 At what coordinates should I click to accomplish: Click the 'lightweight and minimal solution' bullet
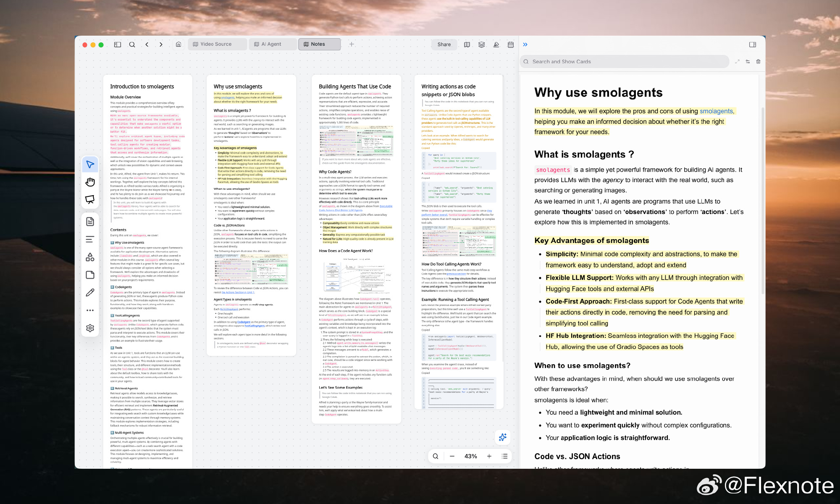614,413
